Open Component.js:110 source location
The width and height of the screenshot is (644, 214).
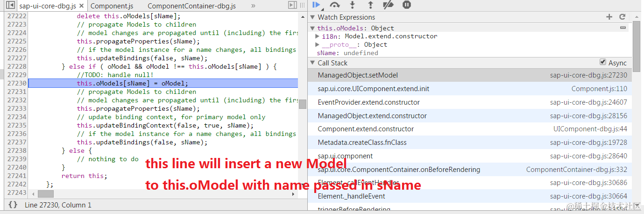(x=599, y=89)
